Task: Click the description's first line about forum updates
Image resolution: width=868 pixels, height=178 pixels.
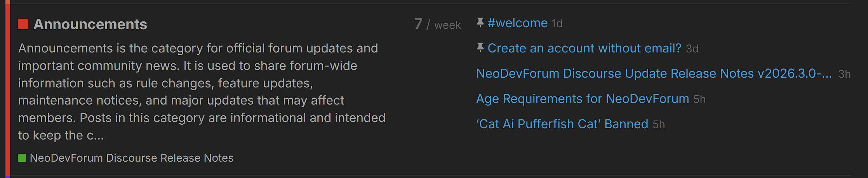Action: point(198,48)
